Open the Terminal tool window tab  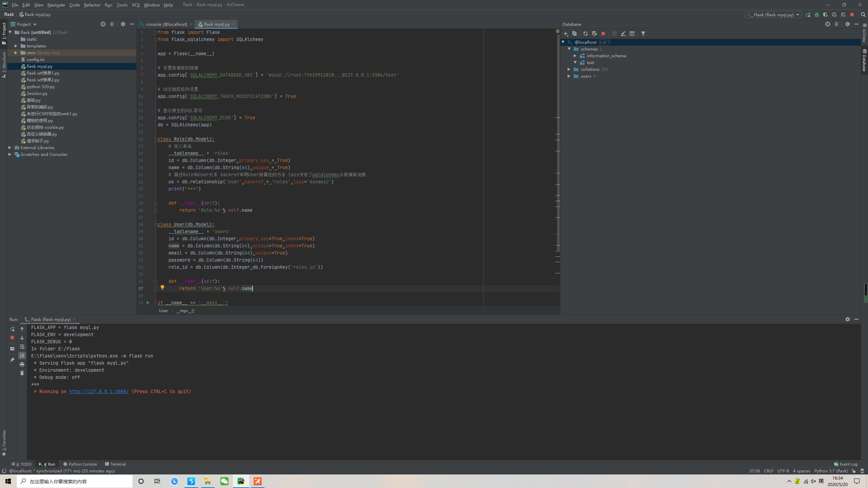115,464
